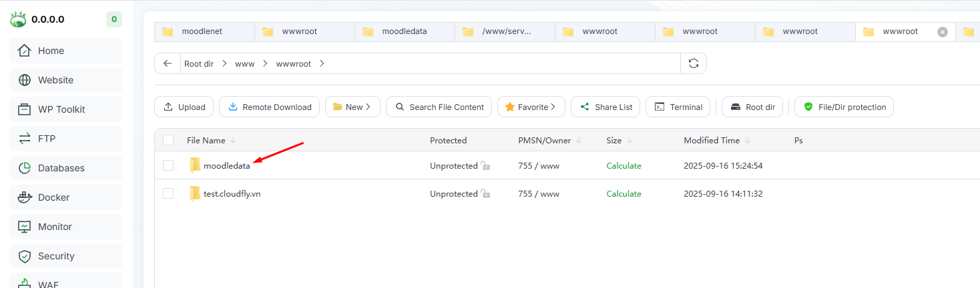This screenshot has height=288, width=980.
Task: Click the moodledata folder icon
Action: 195,165
